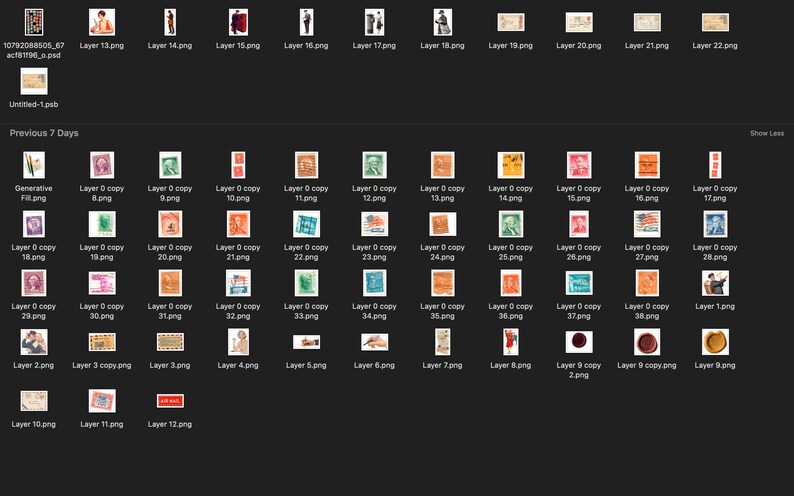Click file name Layer 0 copy 27.png
Viewport: 794px width, 496px height.
647,252
